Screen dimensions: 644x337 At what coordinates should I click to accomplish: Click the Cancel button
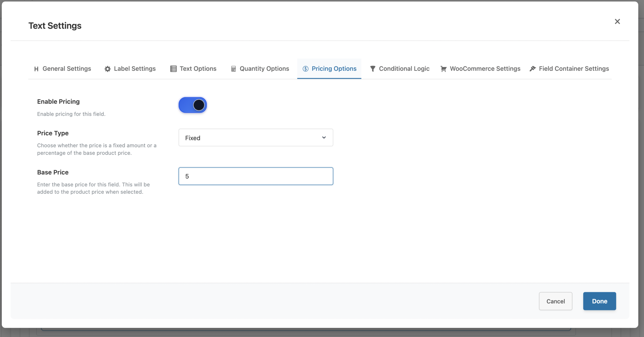[x=555, y=301]
